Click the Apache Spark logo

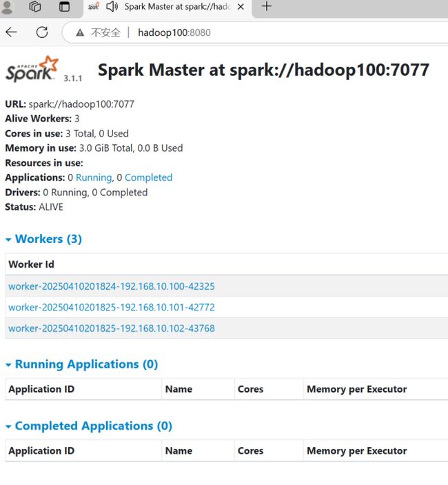32,69
